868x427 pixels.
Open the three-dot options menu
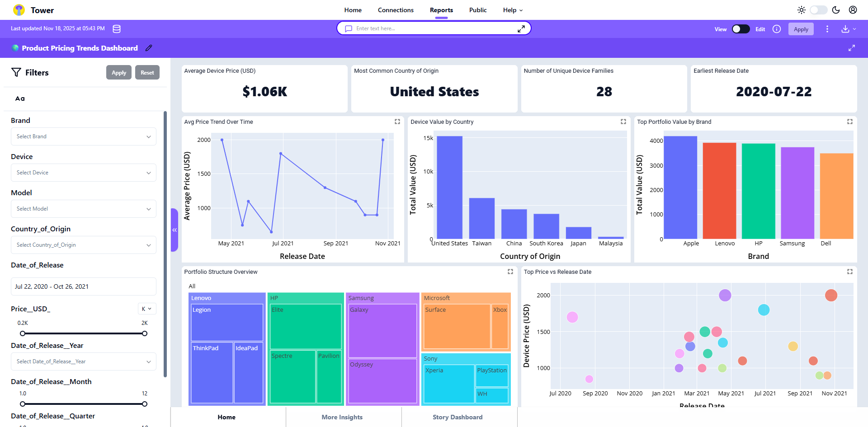click(827, 29)
